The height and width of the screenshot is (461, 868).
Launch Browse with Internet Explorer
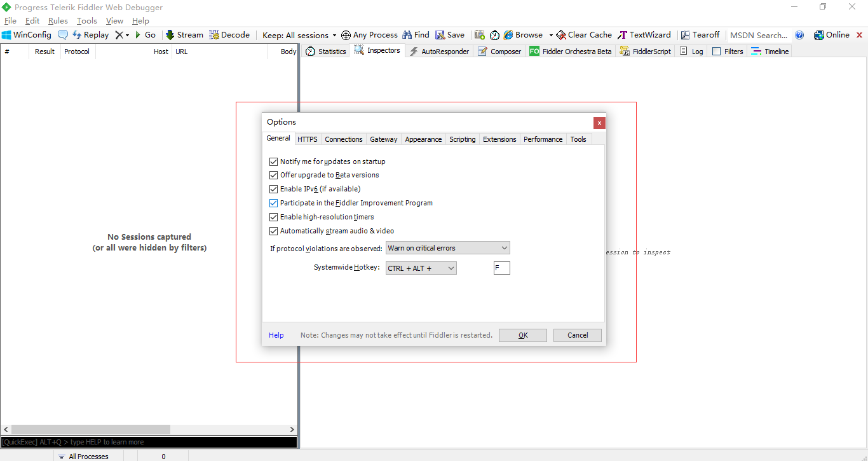(523, 35)
